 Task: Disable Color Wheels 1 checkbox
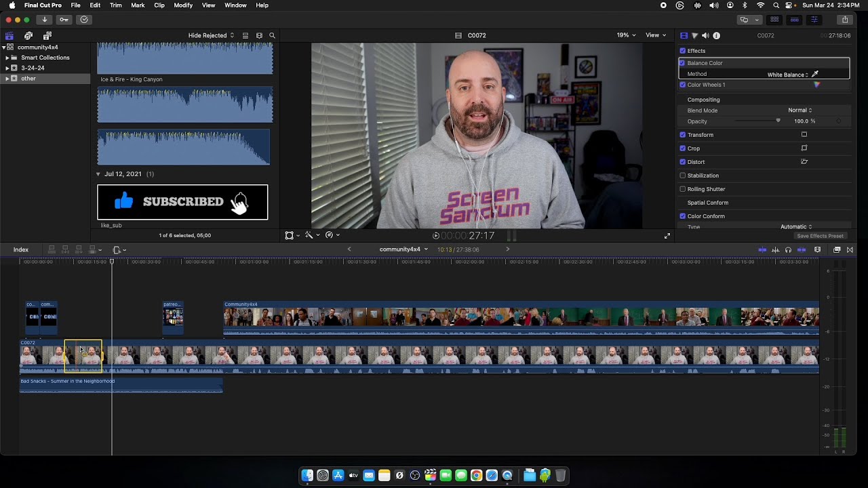(683, 85)
